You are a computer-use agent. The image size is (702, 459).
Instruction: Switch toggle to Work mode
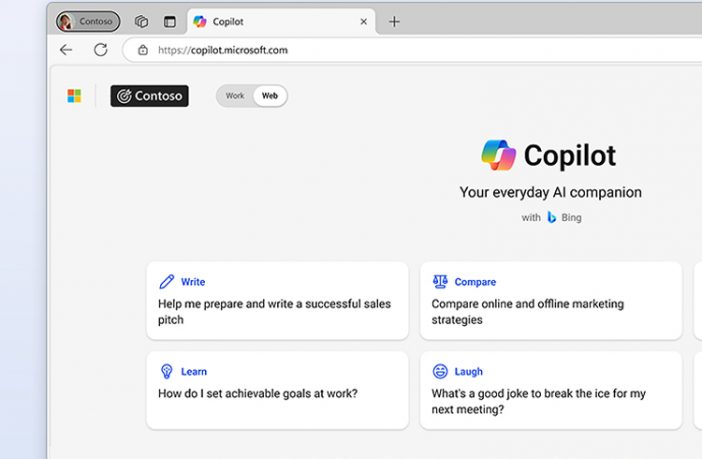tap(235, 96)
